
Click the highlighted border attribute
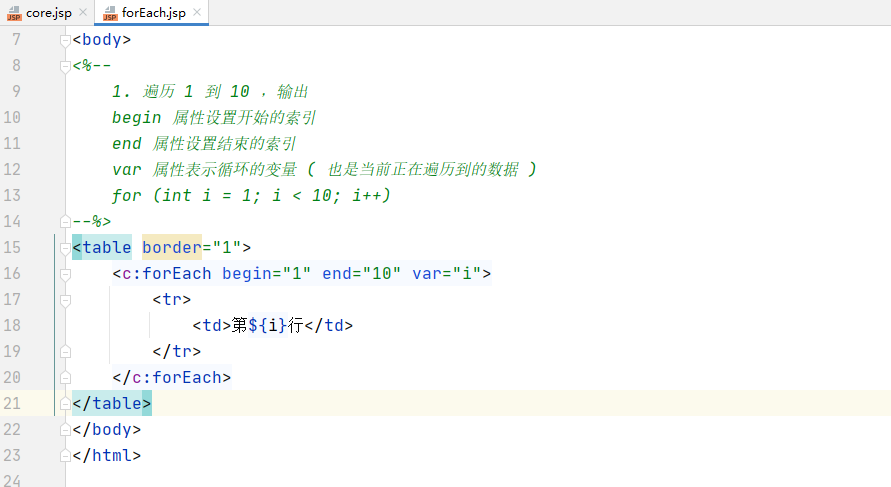[172, 247]
